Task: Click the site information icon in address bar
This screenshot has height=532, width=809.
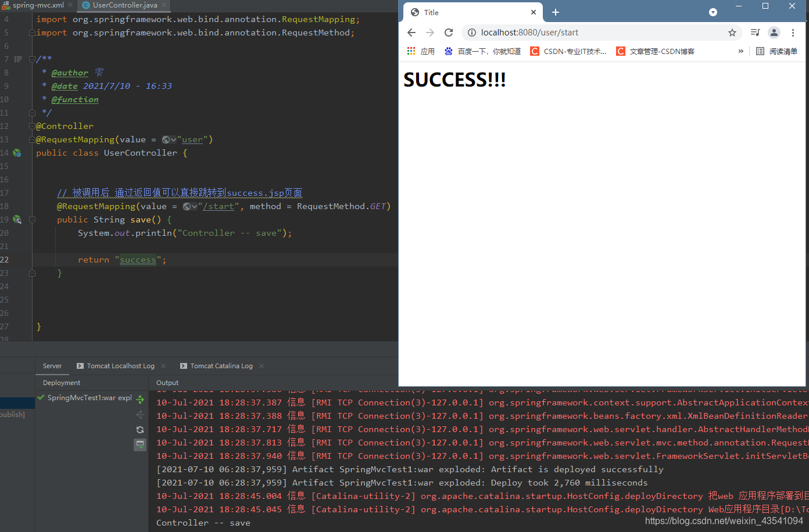Action: point(472,33)
